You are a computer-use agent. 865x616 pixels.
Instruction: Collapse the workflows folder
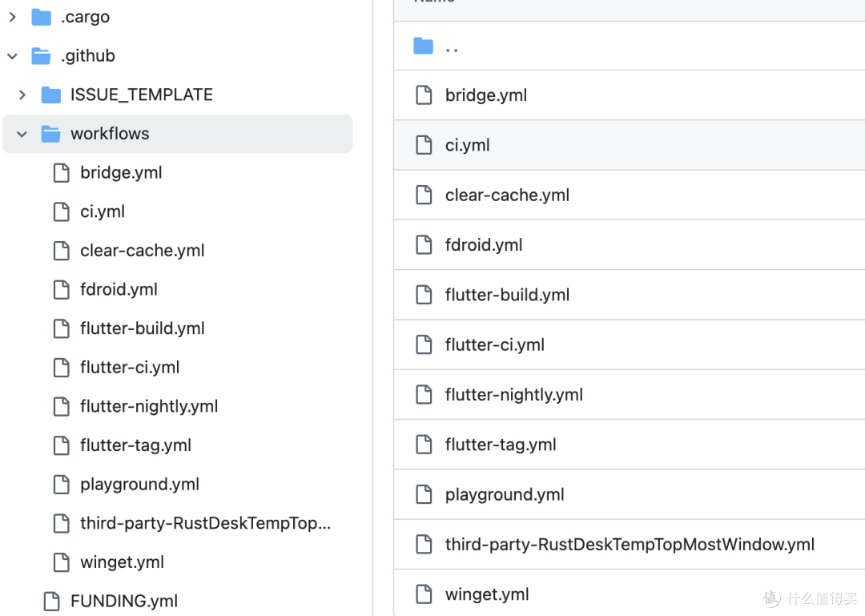point(22,134)
